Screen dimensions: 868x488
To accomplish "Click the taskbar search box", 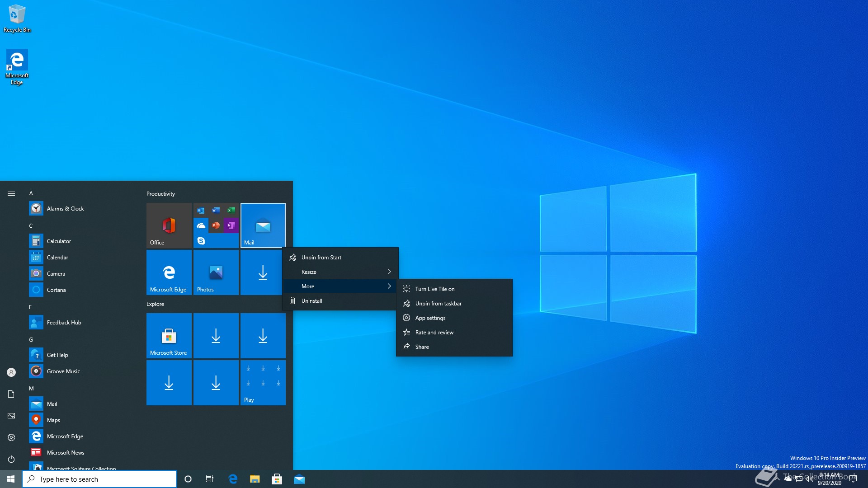I will click(99, 479).
